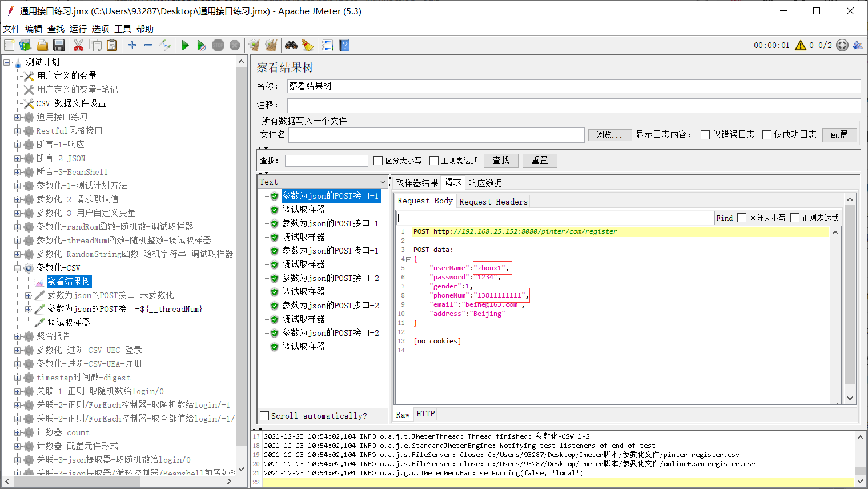Tick 区分大小写 beside the Find button
The height and width of the screenshot is (489, 868).
742,218
